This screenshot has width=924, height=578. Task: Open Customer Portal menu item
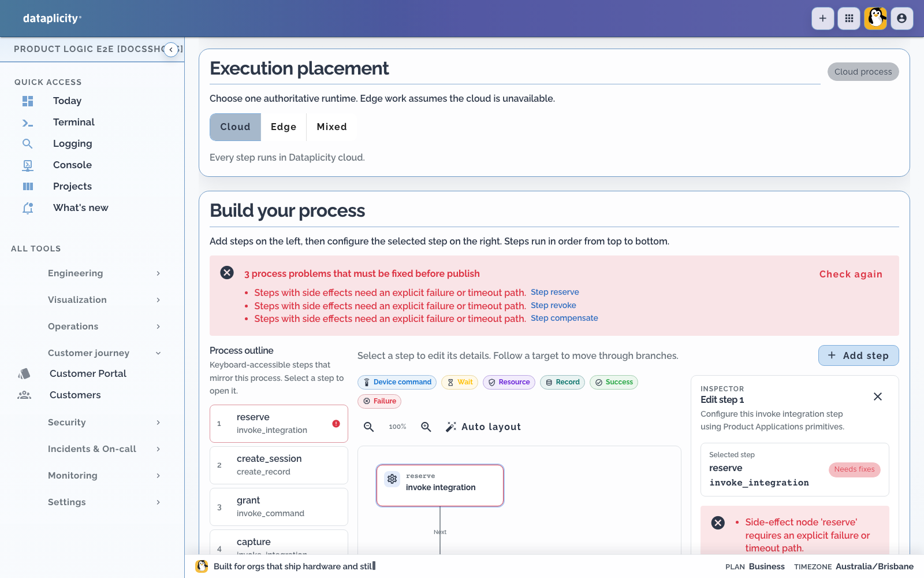88,374
